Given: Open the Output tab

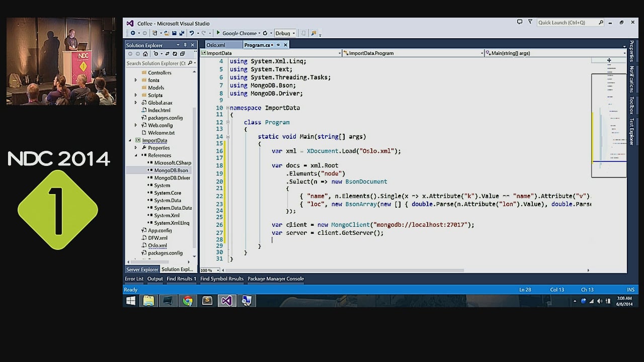Looking at the screenshot, I should 155,279.
